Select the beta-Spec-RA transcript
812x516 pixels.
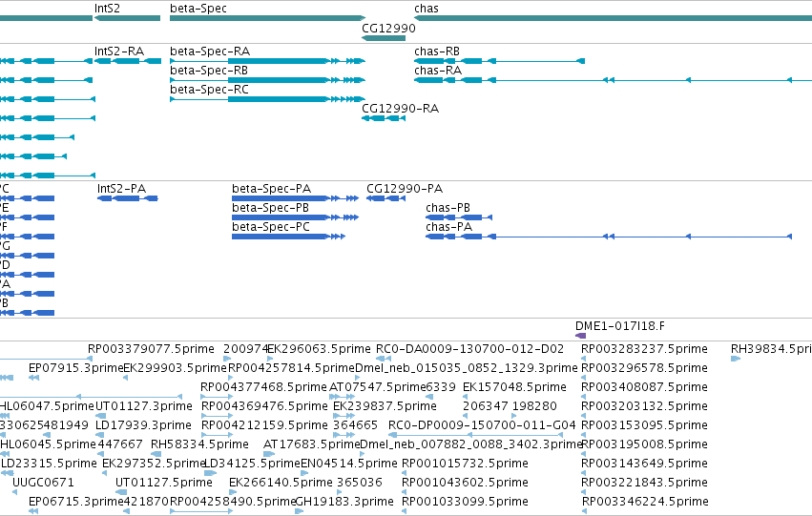coord(268,61)
